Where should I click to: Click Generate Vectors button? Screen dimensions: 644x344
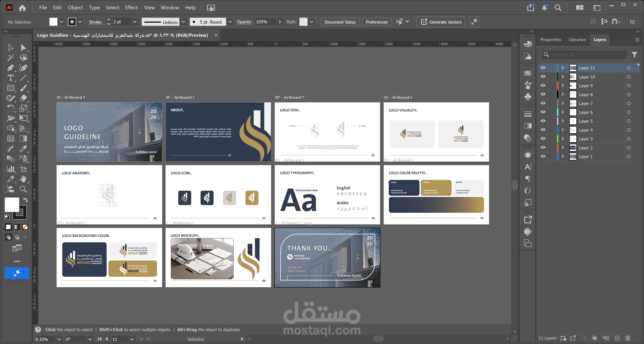[441, 22]
